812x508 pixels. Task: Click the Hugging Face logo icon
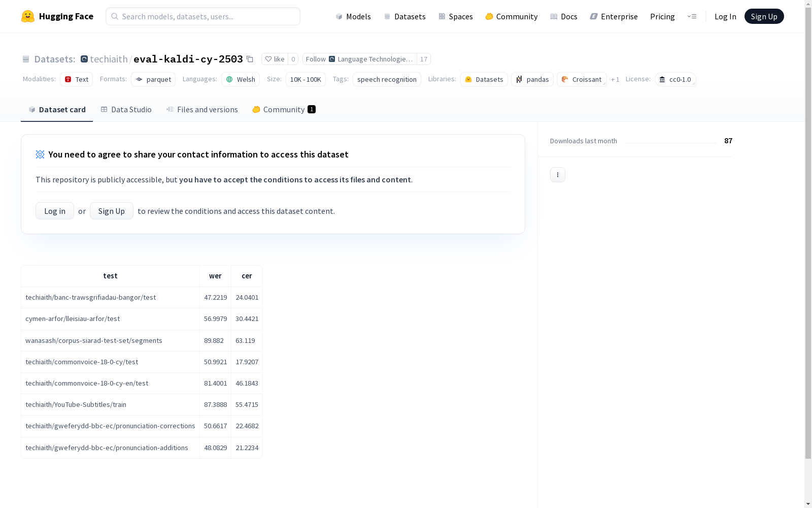(28, 16)
